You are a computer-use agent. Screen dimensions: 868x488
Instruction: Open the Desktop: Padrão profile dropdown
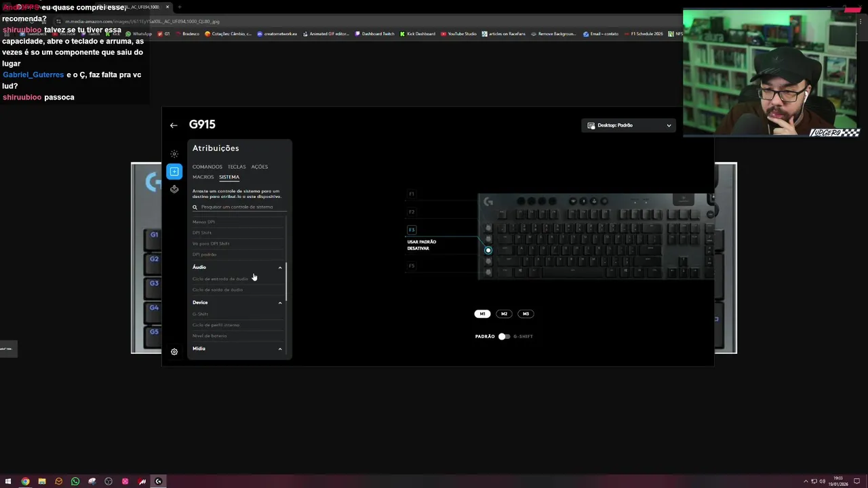tap(629, 125)
